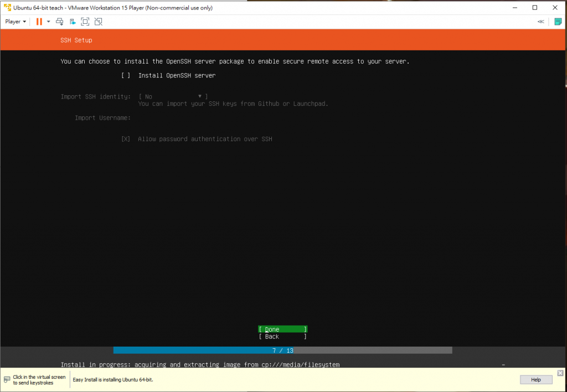567x392 pixels.
Task: Click the SSH Setup header text
Action: click(x=76, y=40)
